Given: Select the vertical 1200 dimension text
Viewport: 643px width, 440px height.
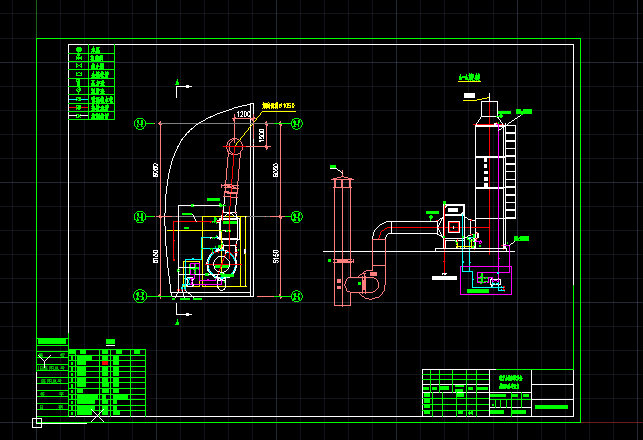Looking at the screenshot, I should pyautogui.click(x=262, y=136).
